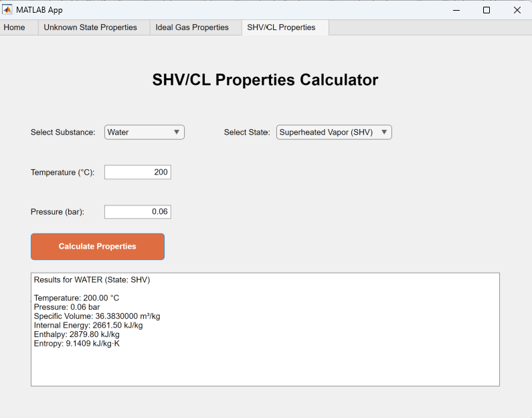Click the 'Select State:' label

coord(247,132)
